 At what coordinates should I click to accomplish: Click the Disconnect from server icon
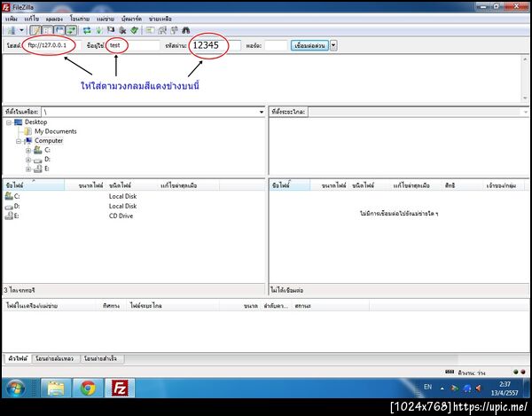click(x=122, y=30)
